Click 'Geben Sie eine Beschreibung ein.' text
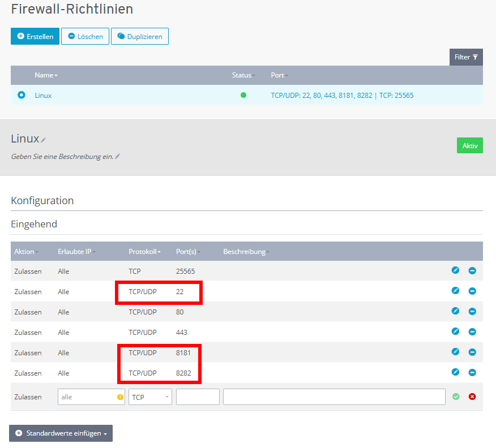The image size is (496, 448). coord(62,157)
